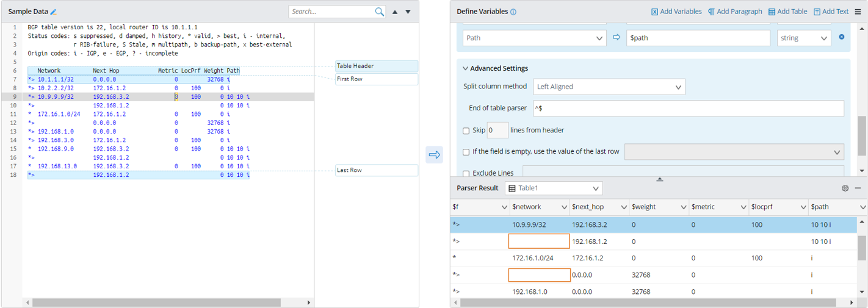Click Add Paragraph link
Image resolution: width=868 pixels, height=308 pixels.
click(735, 12)
